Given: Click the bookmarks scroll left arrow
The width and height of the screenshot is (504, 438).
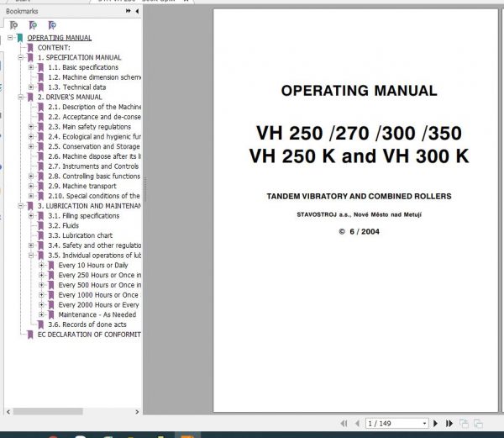Looking at the screenshot, I should [8, 412].
